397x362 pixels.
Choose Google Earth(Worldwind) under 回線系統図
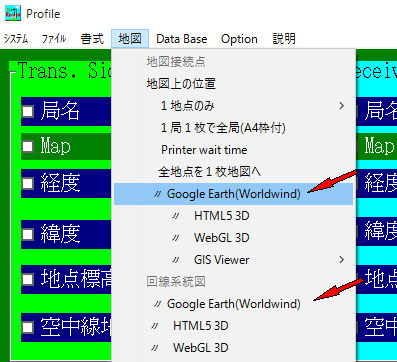pyautogui.click(x=233, y=304)
